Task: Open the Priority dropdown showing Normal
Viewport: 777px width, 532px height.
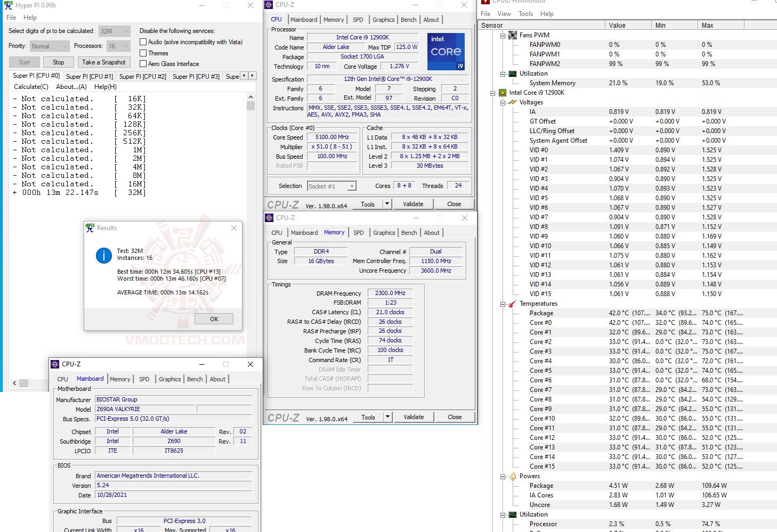Action: (x=49, y=46)
